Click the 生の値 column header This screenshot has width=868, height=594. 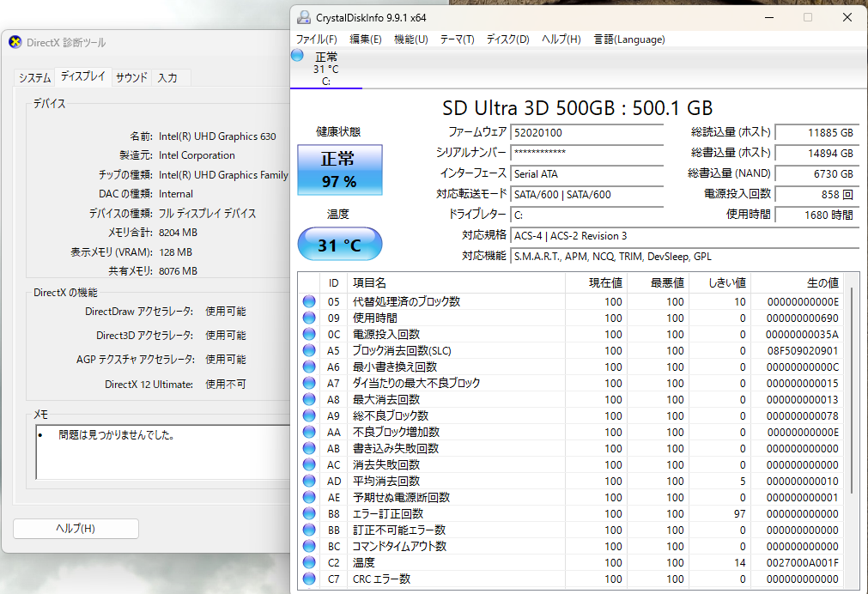pyautogui.click(x=798, y=283)
